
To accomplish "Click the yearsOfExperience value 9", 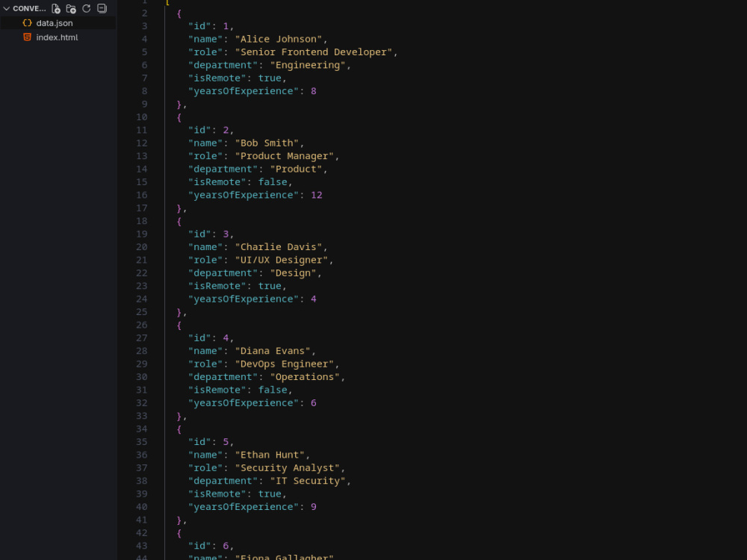I will point(314,507).
